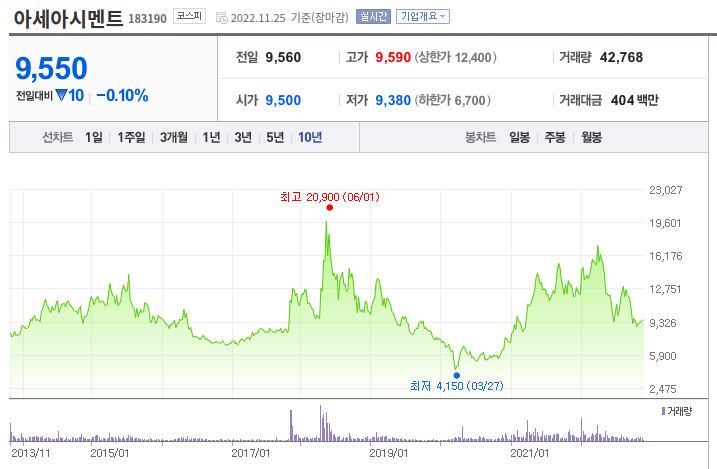Click the 상한가 12,400 text

[x=455, y=57]
